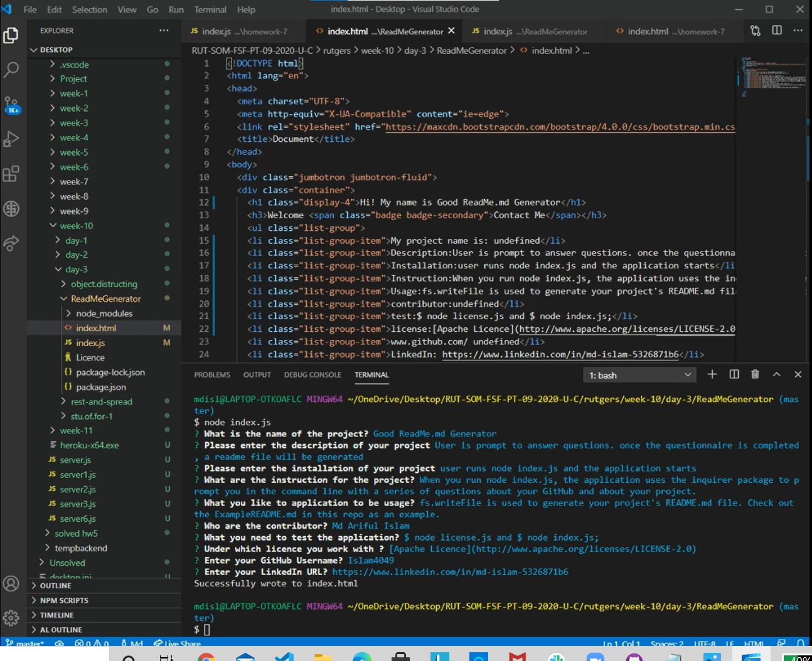Collapse the ReadMeGenerator folder
The width and height of the screenshot is (812, 661).
pos(105,299)
